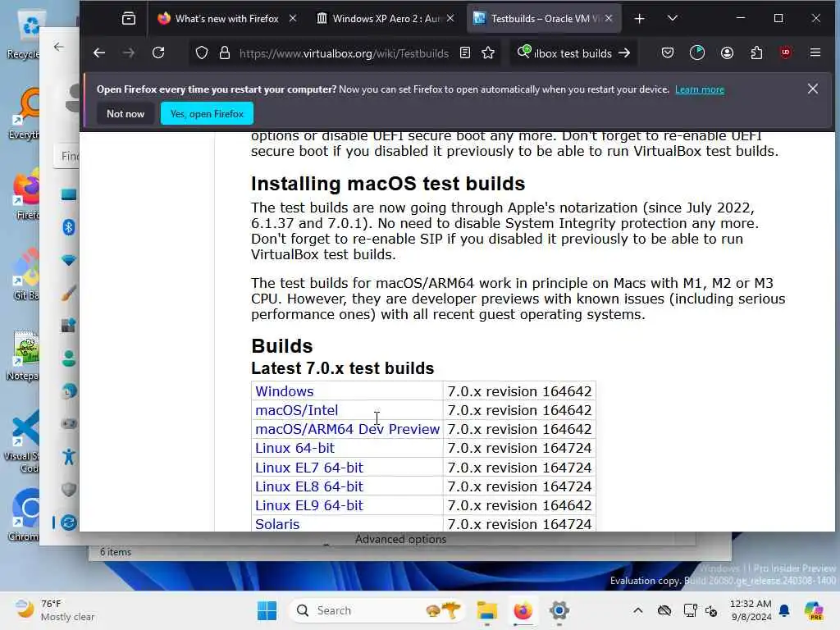Go back in Firefox navigation
The image size is (840, 630).
tap(99, 53)
